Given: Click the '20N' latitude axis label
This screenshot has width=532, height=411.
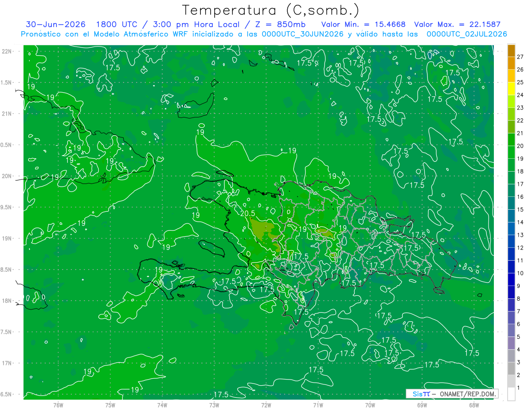Looking at the screenshot, I should [7, 176].
